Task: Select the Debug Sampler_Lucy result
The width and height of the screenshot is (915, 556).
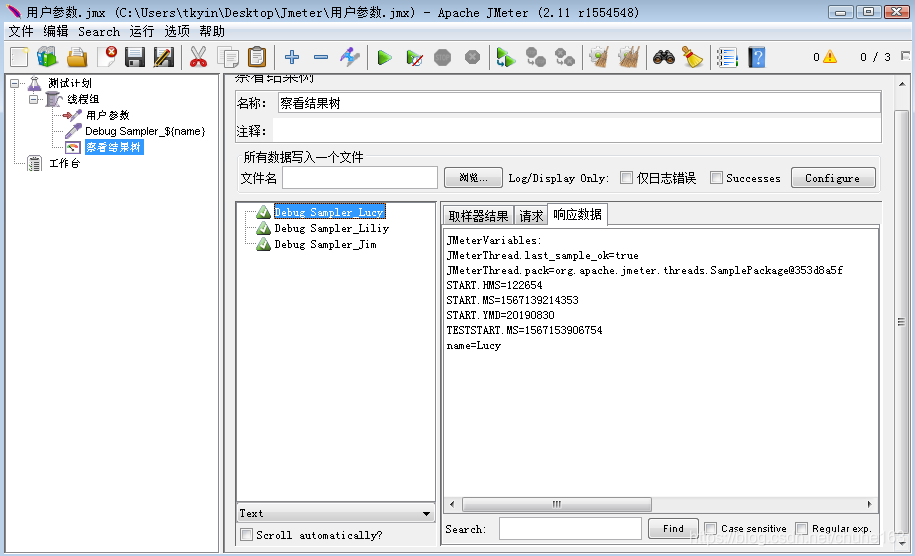Action: (329, 212)
